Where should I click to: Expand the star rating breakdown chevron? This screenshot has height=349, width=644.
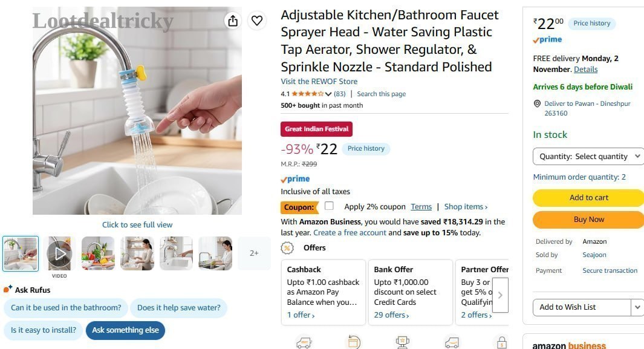click(x=328, y=94)
